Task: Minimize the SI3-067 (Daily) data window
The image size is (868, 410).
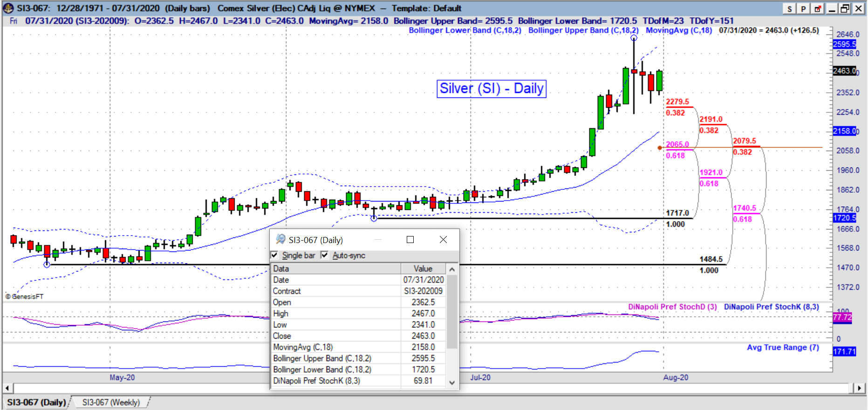Action: point(378,239)
